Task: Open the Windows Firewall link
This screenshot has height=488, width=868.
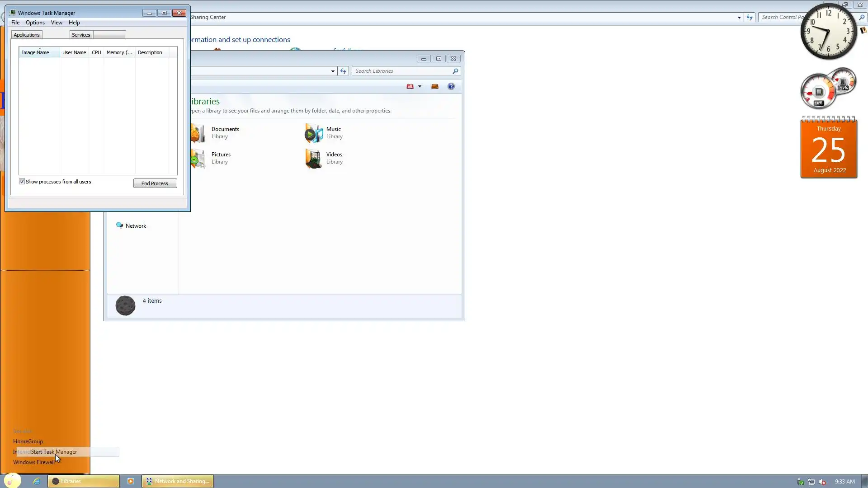Action: tap(33, 462)
